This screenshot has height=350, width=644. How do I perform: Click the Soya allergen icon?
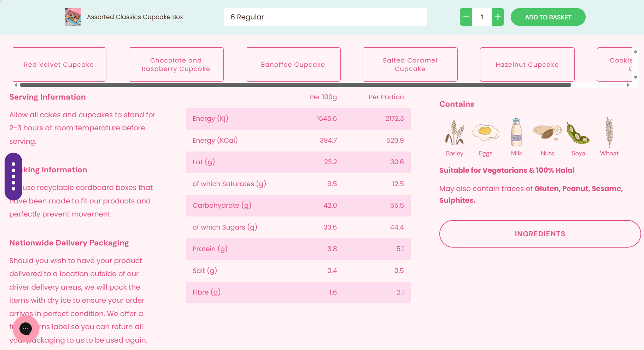(578, 133)
